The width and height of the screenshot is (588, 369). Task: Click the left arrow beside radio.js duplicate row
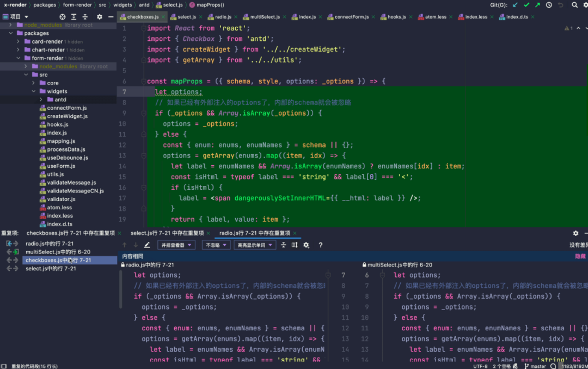click(x=9, y=244)
